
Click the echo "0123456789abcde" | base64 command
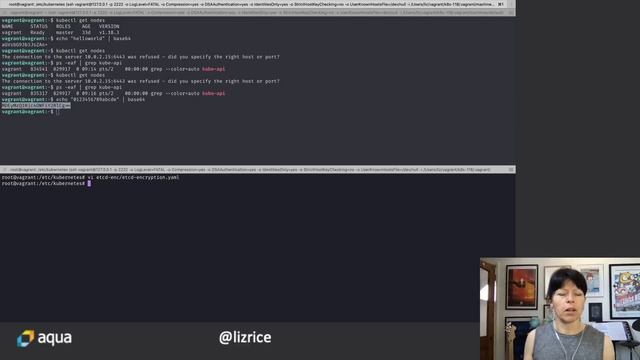tap(100, 100)
